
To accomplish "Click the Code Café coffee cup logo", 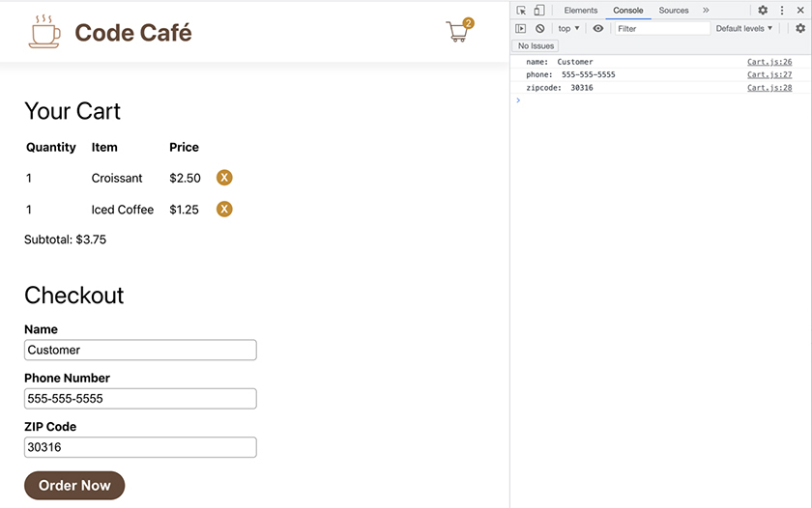I will tap(44, 32).
